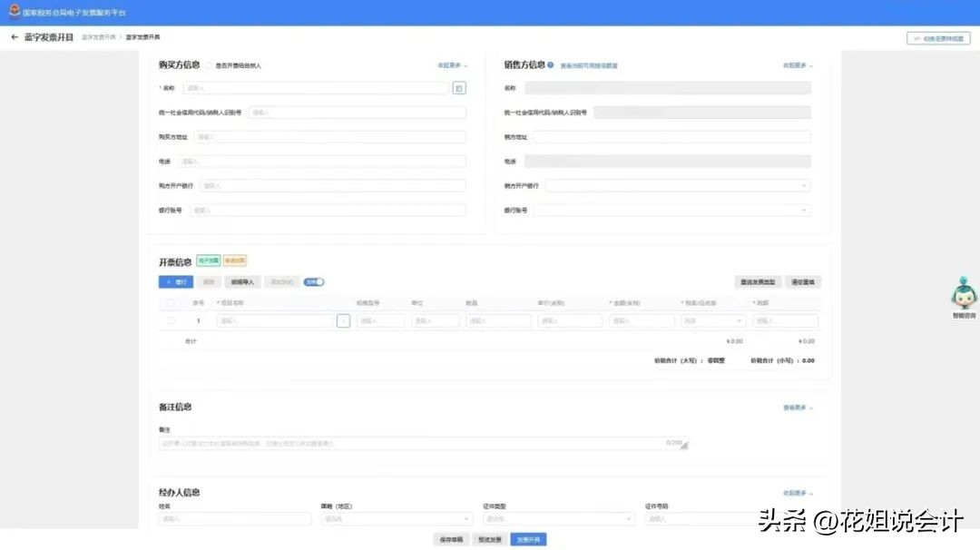980x550 pixels.
Task: Click the help icon next to 销售方信息
Action: 551,65
